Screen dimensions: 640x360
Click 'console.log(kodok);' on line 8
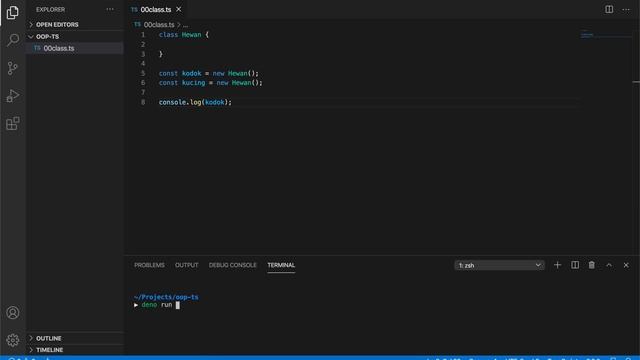coord(195,102)
